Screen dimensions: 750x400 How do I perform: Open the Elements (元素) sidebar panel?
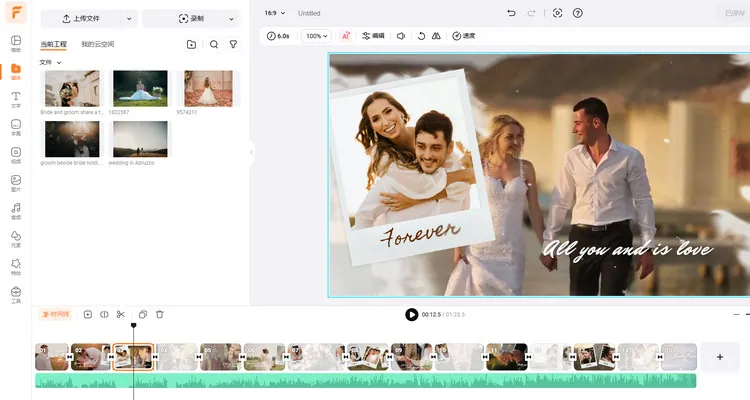click(x=16, y=239)
